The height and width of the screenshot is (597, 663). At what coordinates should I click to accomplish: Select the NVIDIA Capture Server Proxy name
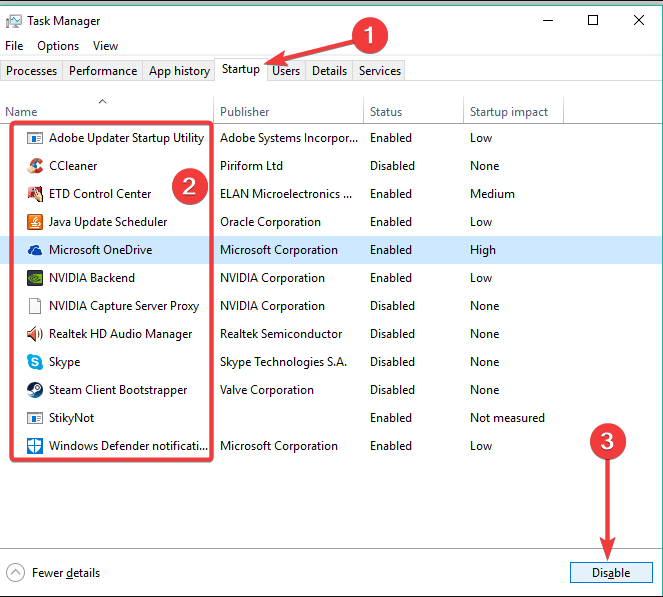click(124, 306)
